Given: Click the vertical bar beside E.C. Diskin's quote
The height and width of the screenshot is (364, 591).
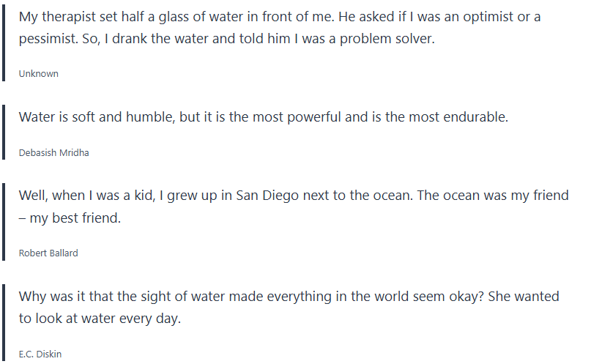Looking at the screenshot, I should click(x=4, y=322).
